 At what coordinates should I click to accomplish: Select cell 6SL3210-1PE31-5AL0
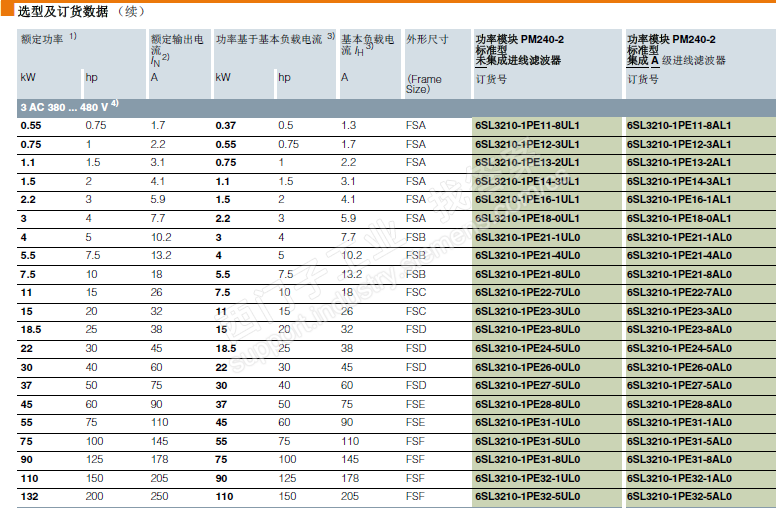click(x=679, y=441)
